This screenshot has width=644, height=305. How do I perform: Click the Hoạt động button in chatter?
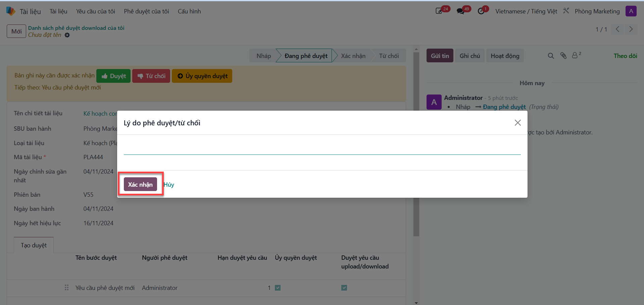[505, 56]
